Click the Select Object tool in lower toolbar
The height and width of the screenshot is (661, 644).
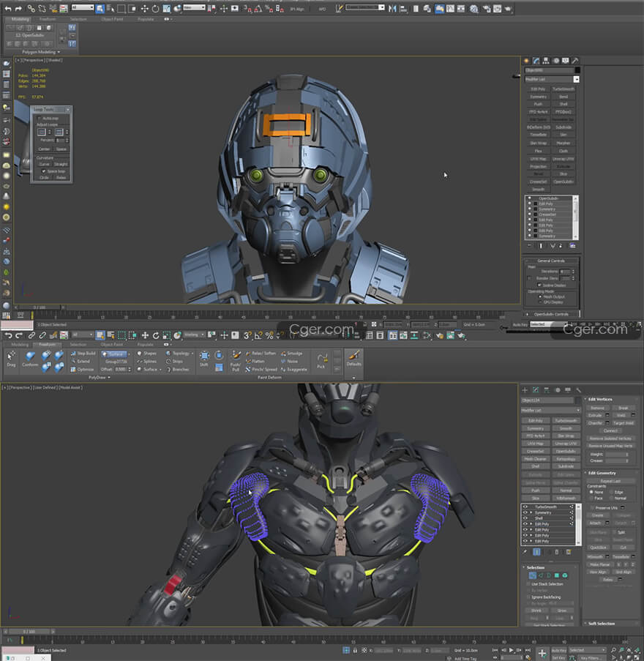[100, 335]
